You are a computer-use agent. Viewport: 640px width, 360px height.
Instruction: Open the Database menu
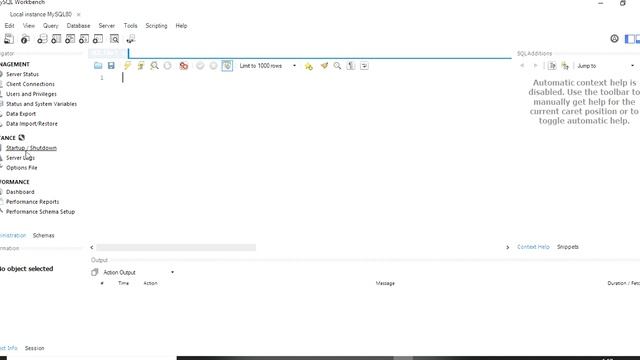78,26
